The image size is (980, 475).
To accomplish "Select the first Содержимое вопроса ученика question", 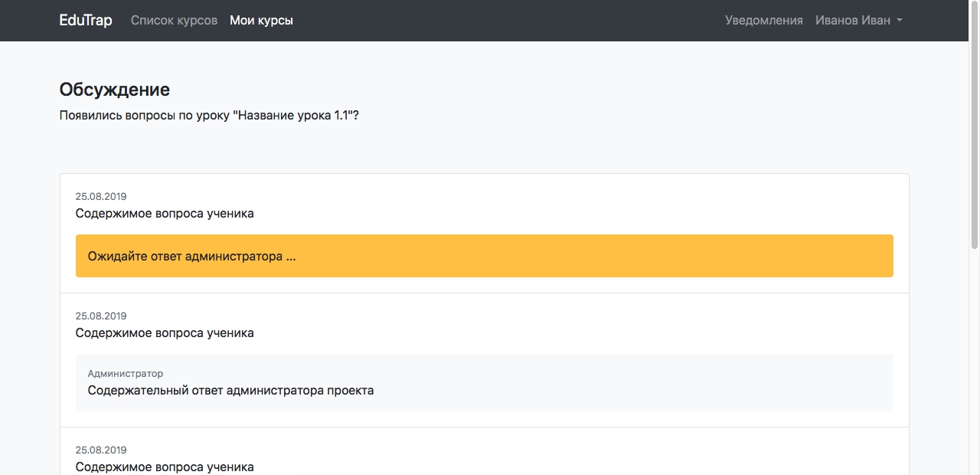I will (x=165, y=214).
